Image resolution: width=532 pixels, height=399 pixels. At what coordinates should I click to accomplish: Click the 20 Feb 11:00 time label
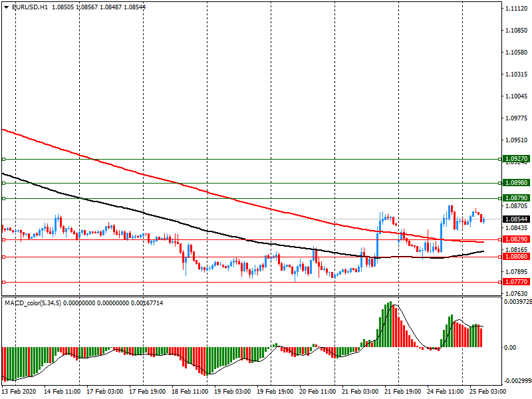coord(317,392)
